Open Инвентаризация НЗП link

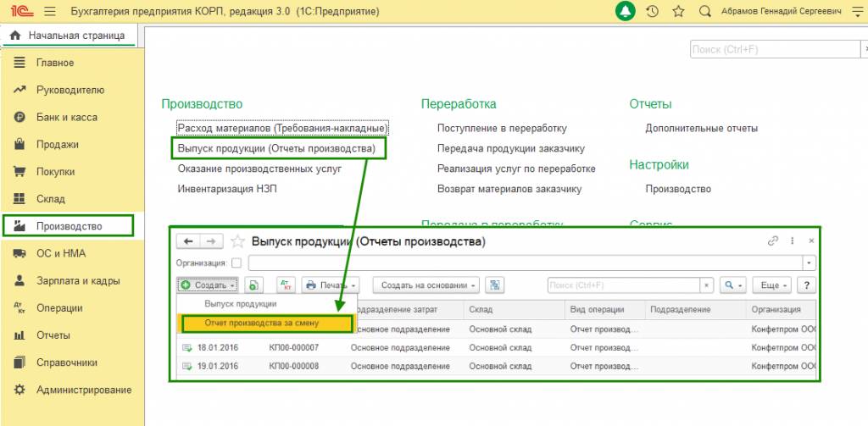tap(227, 189)
